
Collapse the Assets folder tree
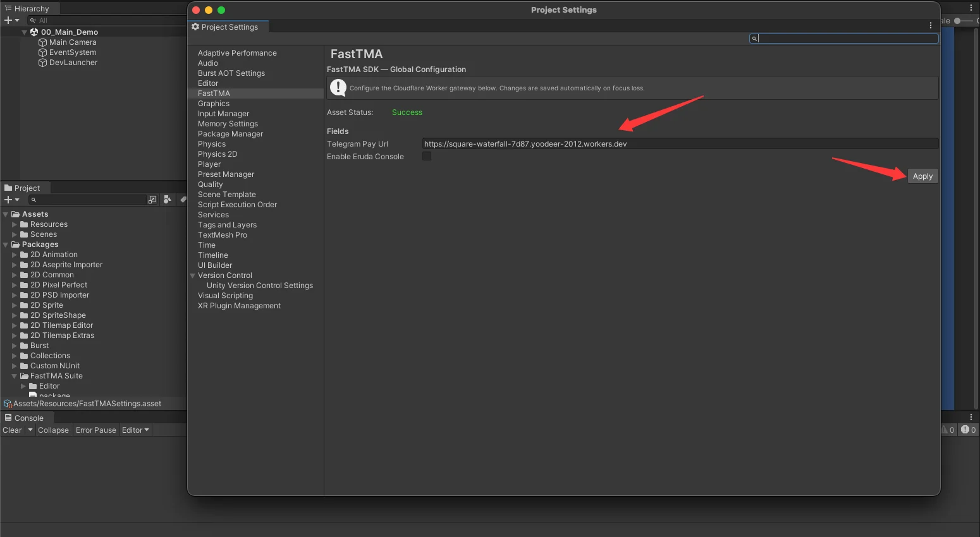(x=6, y=214)
